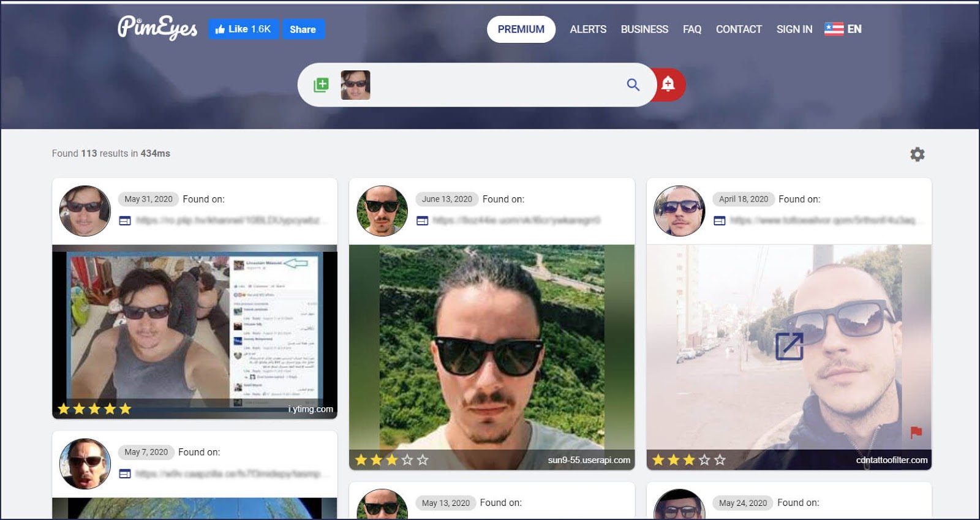Open the FAQ page
Viewport: 980px width, 520px height.
[x=692, y=29]
